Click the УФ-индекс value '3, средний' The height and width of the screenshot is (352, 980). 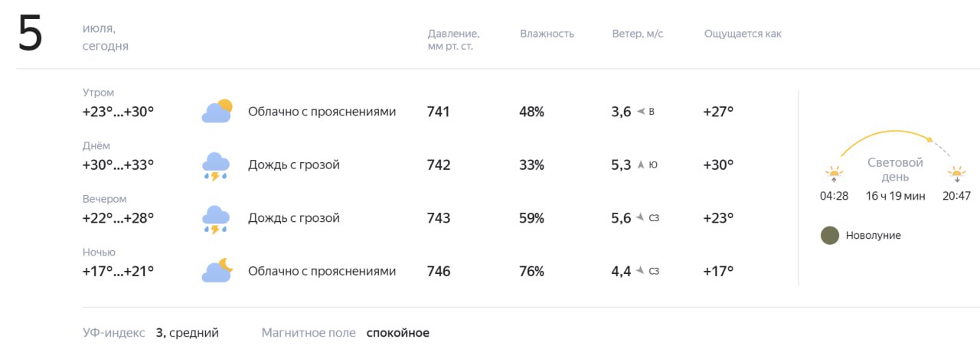tap(187, 333)
